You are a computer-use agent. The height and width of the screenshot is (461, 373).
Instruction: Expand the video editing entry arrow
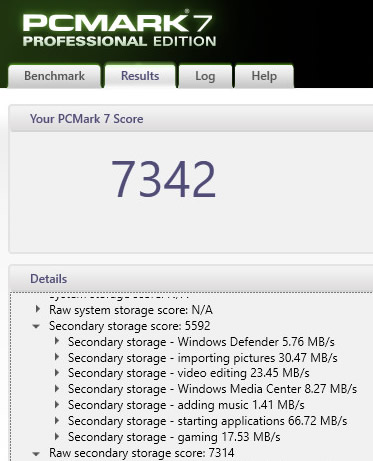[57, 373]
